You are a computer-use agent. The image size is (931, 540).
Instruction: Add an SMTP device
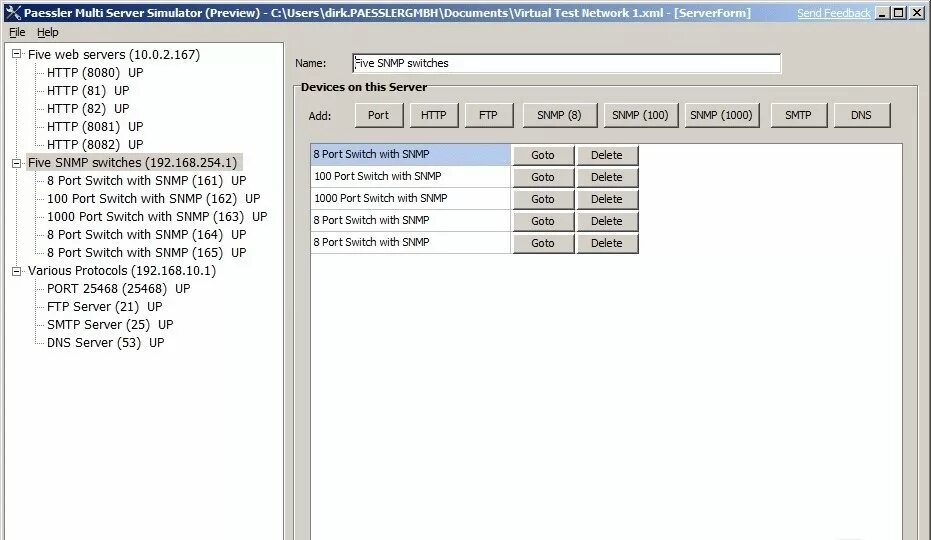click(x=799, y=115)
